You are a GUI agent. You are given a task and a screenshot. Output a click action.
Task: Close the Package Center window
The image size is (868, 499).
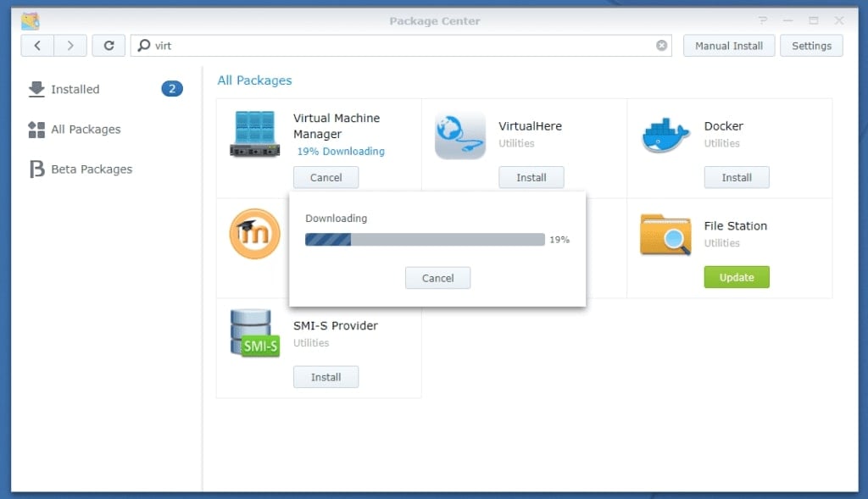point(838,20)
